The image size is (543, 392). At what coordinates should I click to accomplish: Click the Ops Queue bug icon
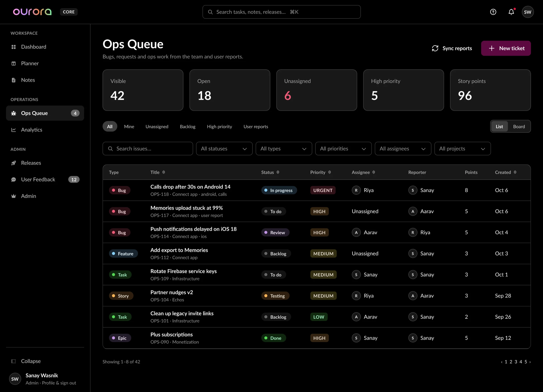[14, 113]
